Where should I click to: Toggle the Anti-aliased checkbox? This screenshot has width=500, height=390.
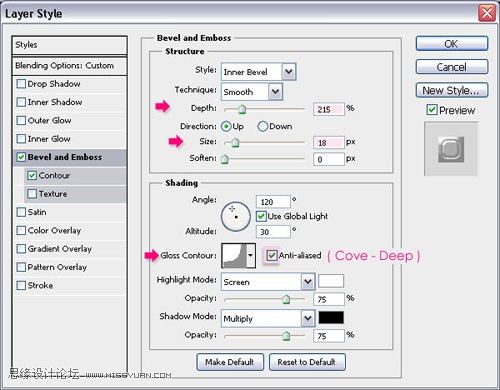[x=272, y=256]
